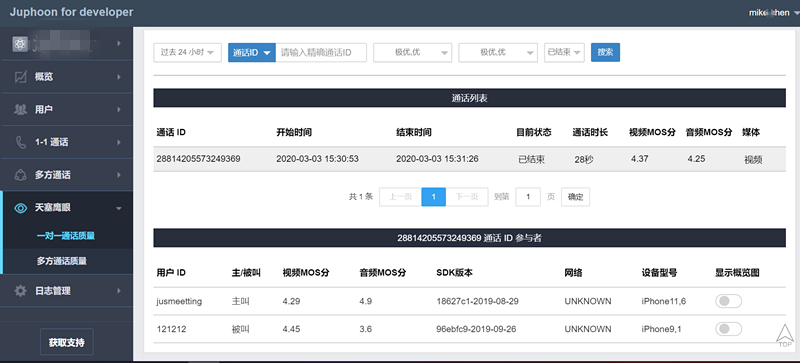The image size is (800, 363).
Task: Select 多方通话质量 submenu item
Action: coord(62,261)
